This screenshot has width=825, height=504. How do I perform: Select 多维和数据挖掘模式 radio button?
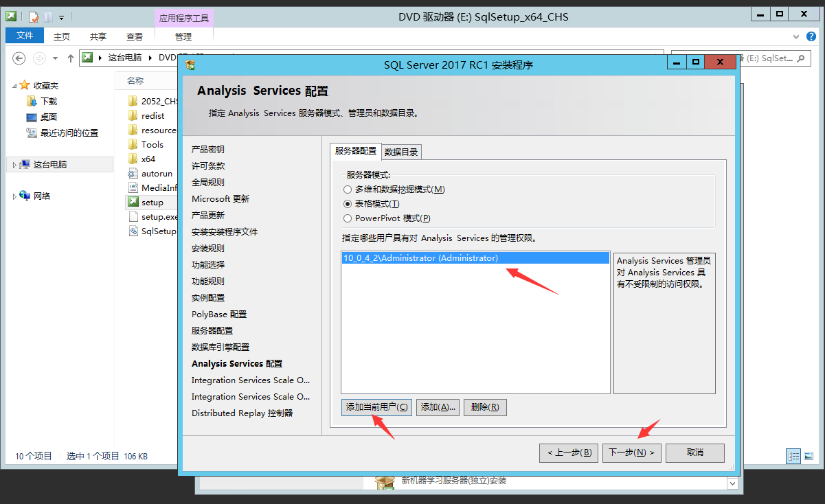347,190
